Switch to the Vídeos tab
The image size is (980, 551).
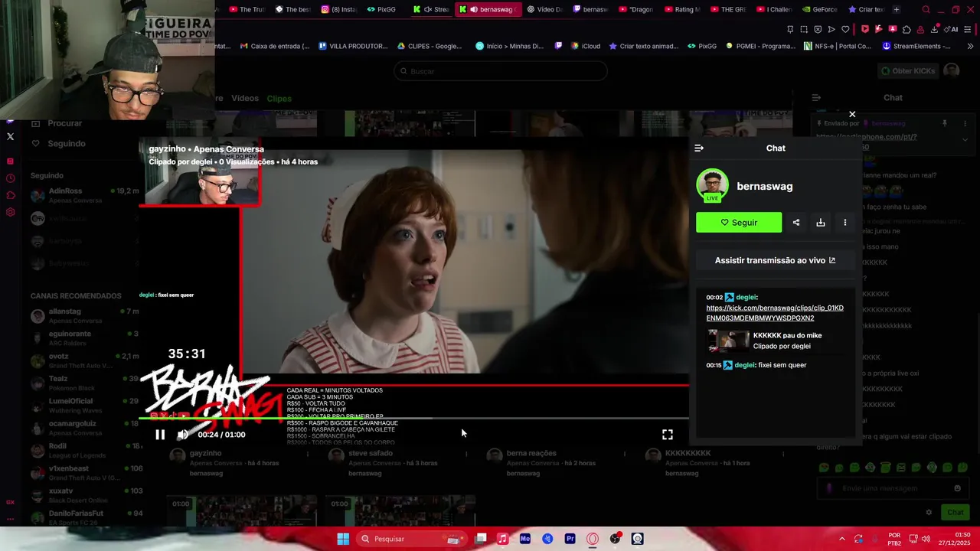[245, 98]
